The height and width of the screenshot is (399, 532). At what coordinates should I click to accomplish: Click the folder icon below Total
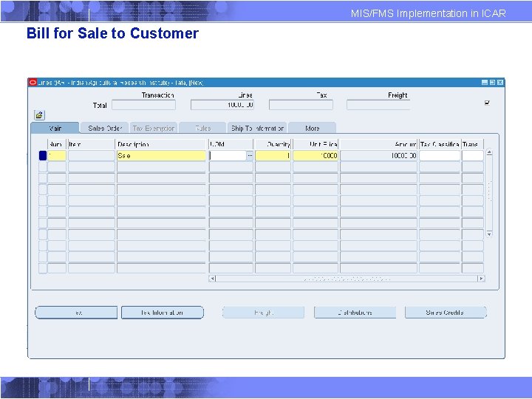coord(39,115)
